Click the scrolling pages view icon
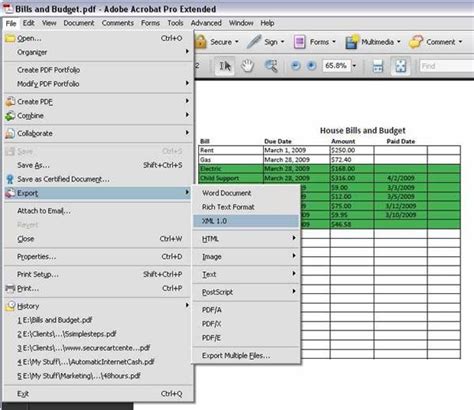The width and height of the screenshot is (474, 410). click(378, 66)
